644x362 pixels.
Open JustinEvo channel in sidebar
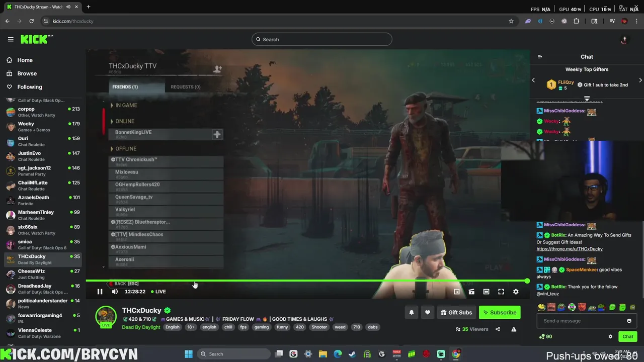43,156
